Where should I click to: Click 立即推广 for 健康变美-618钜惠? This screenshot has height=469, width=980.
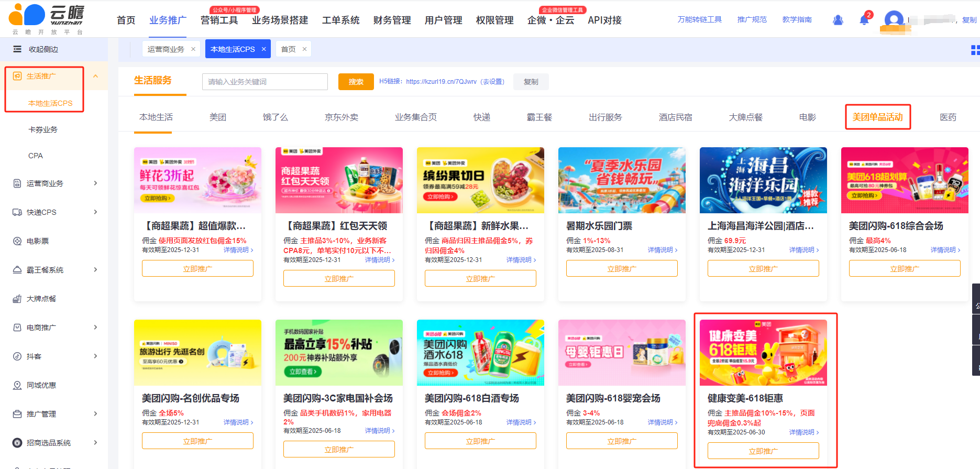pyautogui.click(x=763, y=451)
